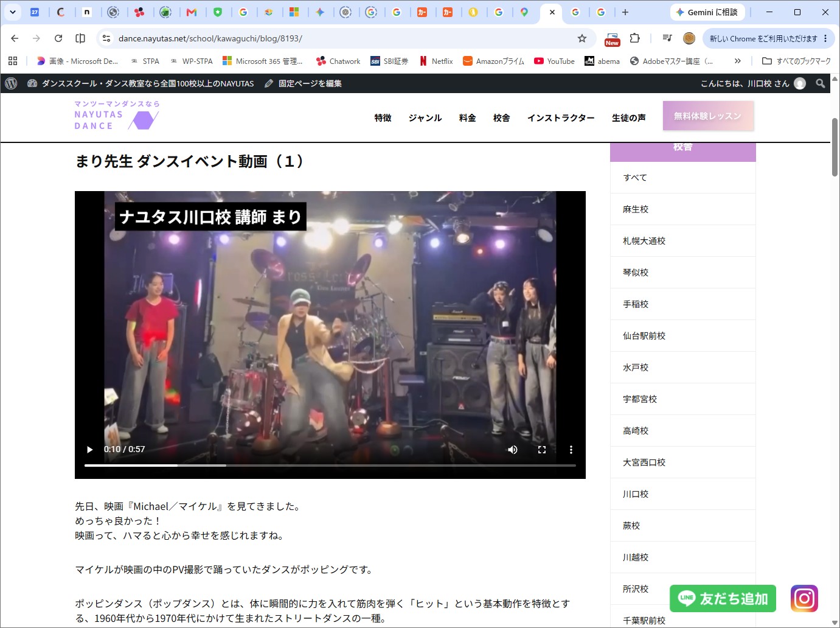Open the 特徴 menu item
Screen dimensions: 840x628
tap(383, 118)
